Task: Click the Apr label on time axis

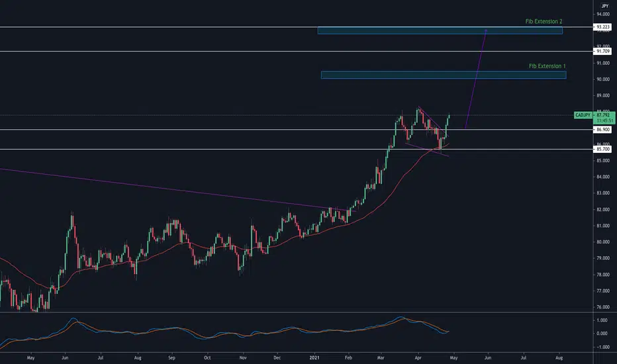Action: pyautogui.click(x=418, y=357)
